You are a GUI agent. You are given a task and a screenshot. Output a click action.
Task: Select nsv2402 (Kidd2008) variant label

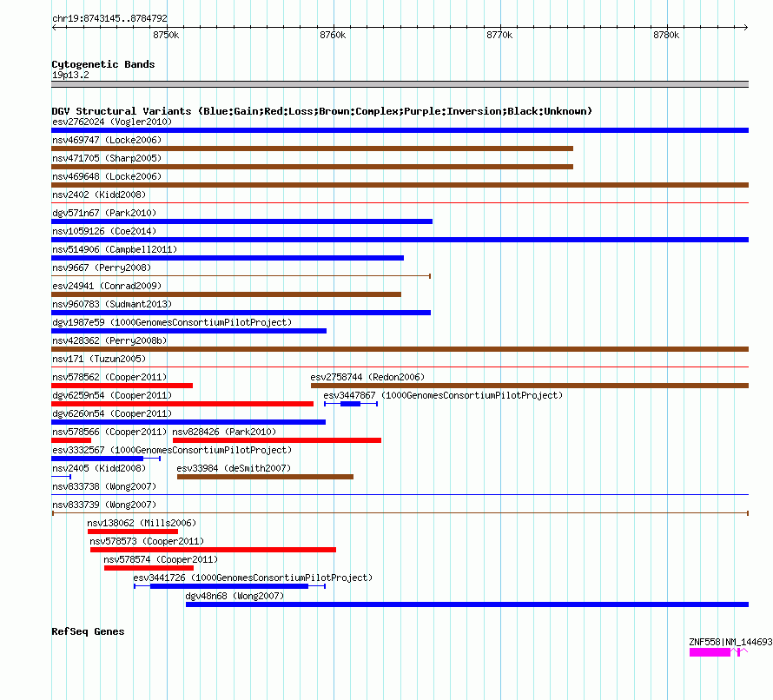[x=99, y=195]
